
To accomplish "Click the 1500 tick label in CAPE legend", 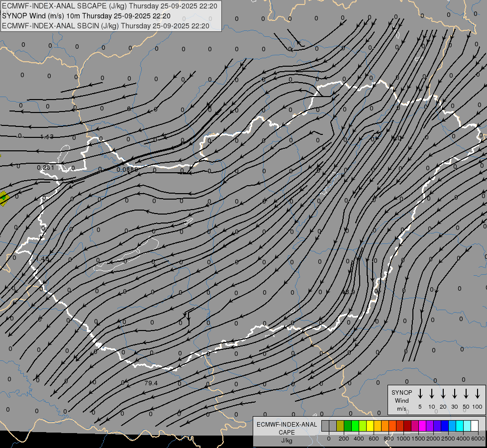I will click(418, 439).
